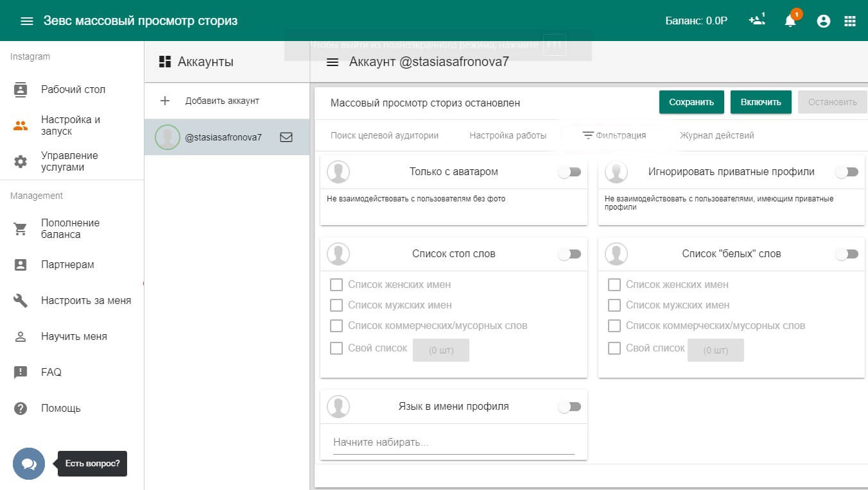Screen dimensions: 868x490
Task: Click the Настроить за меня wrench icon
Action: pos(21,301)
